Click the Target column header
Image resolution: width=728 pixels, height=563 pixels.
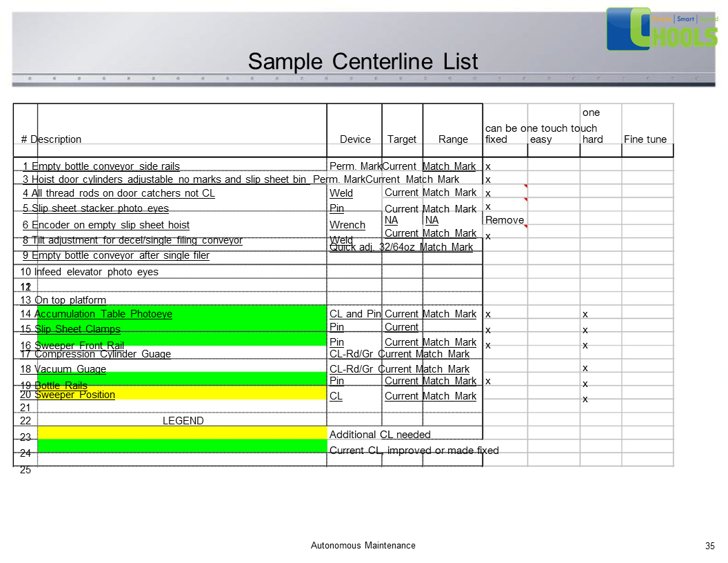click(x=402, y=139)
